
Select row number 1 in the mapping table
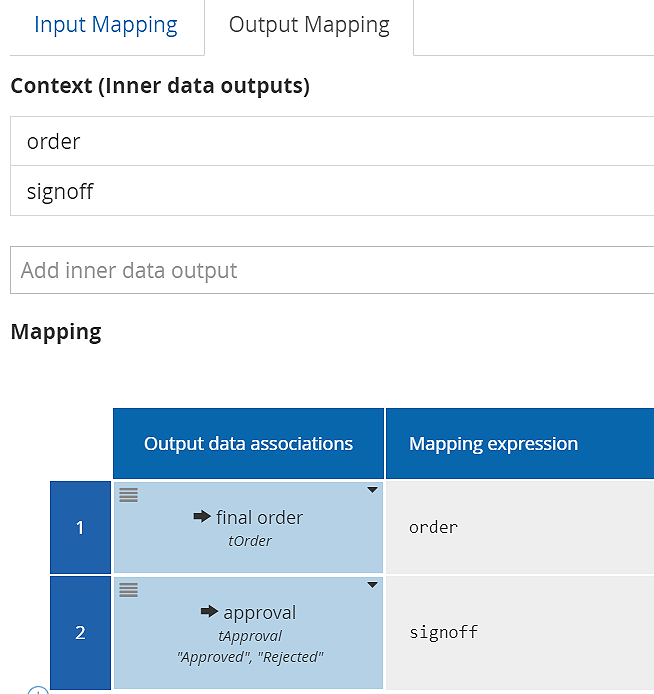tap(80, 527)
